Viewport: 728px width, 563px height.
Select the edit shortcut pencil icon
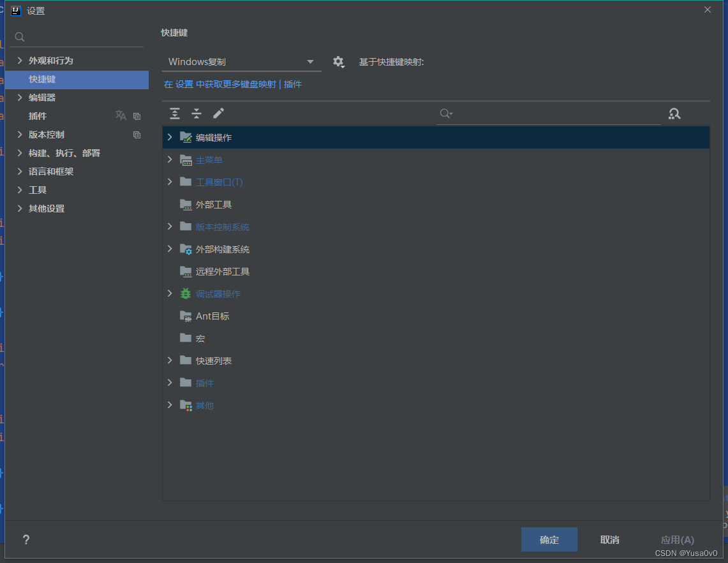click(x=218, y=113)
